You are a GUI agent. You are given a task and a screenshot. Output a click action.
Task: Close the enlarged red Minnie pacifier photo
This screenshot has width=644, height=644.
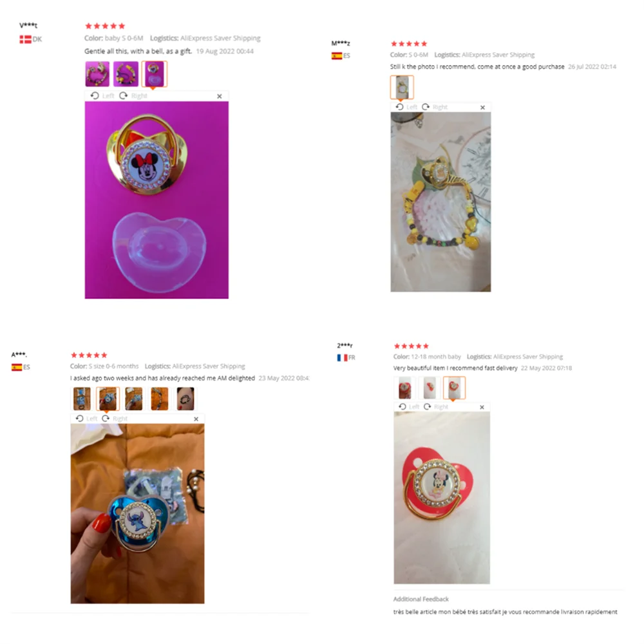[x=482, y=407]
